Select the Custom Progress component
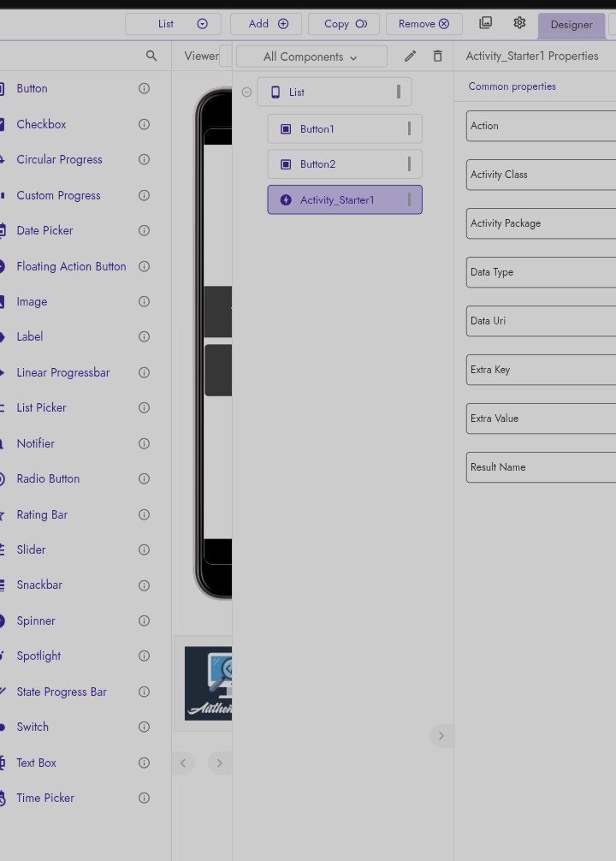Image resolution: width=616 pixels, height=861 pixels. [x=59, y=195]
